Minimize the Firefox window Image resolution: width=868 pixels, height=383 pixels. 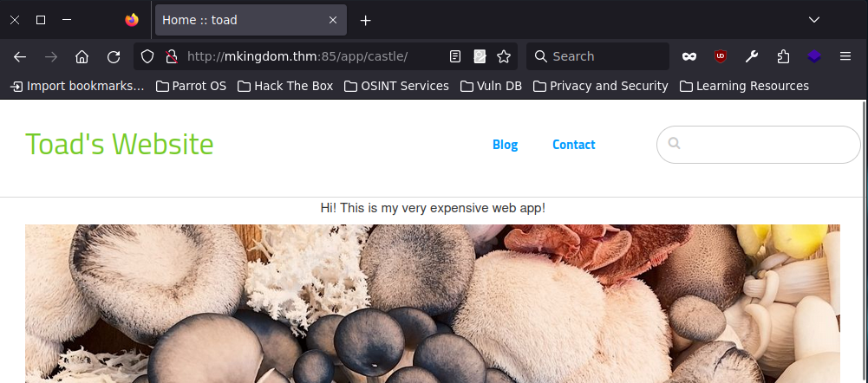point(67,20)
